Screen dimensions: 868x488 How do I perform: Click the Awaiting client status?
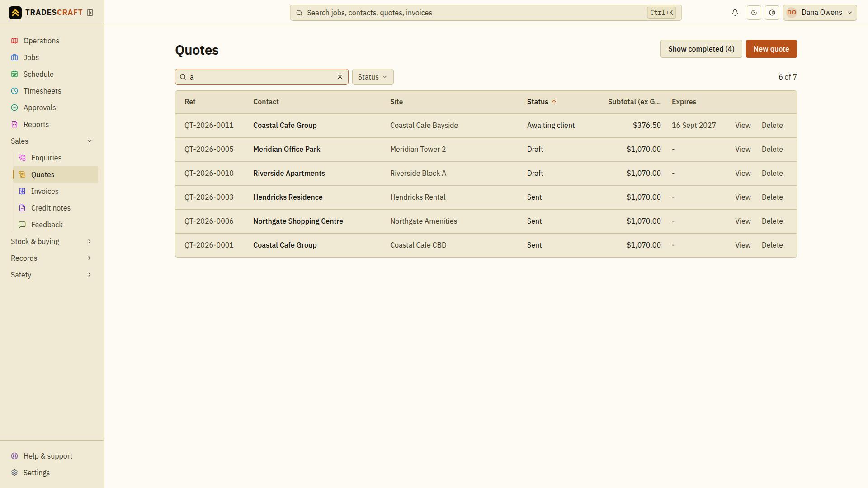pos(551,125)
